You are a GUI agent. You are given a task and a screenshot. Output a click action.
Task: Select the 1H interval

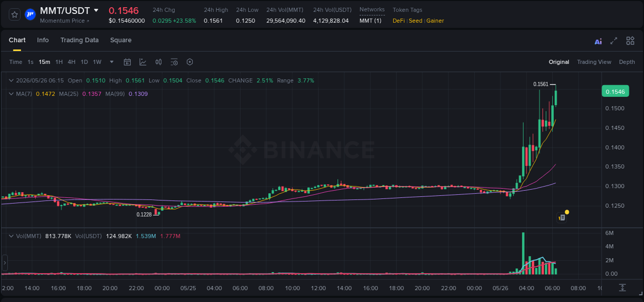coord(59,62)
